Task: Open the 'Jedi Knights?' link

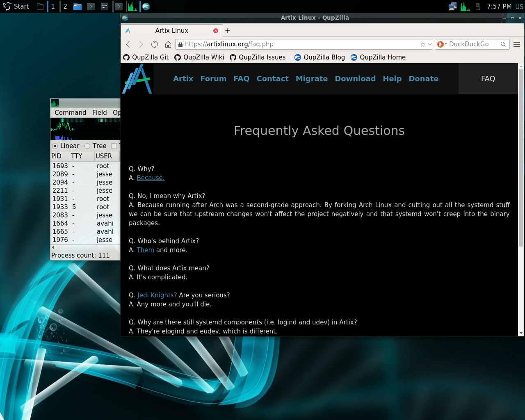Action: (157, 295)
